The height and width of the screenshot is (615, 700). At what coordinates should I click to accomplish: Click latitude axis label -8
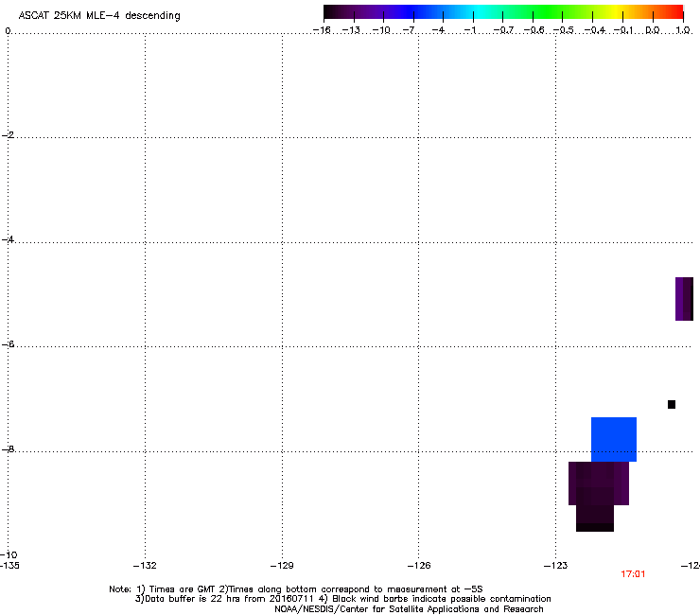pos(8,448)
